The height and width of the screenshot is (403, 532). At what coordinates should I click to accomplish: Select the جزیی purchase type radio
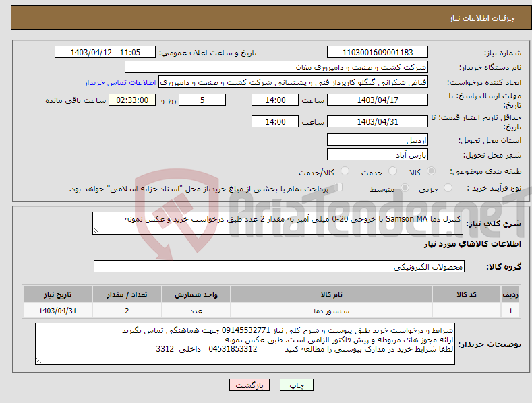pos(448,187)
